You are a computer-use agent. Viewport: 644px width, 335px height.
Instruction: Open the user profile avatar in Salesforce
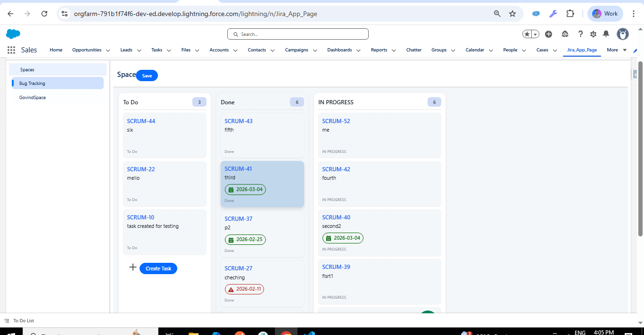point(623,34)
